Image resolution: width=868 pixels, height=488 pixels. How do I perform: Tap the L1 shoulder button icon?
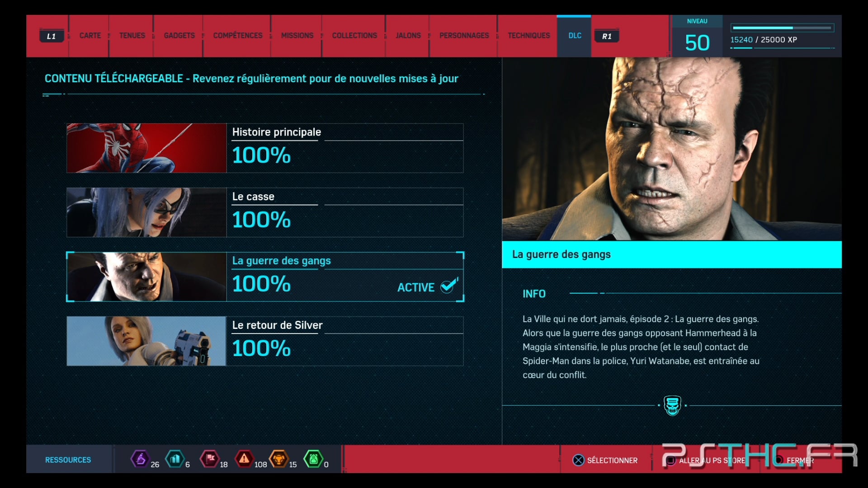click(52, 36)
